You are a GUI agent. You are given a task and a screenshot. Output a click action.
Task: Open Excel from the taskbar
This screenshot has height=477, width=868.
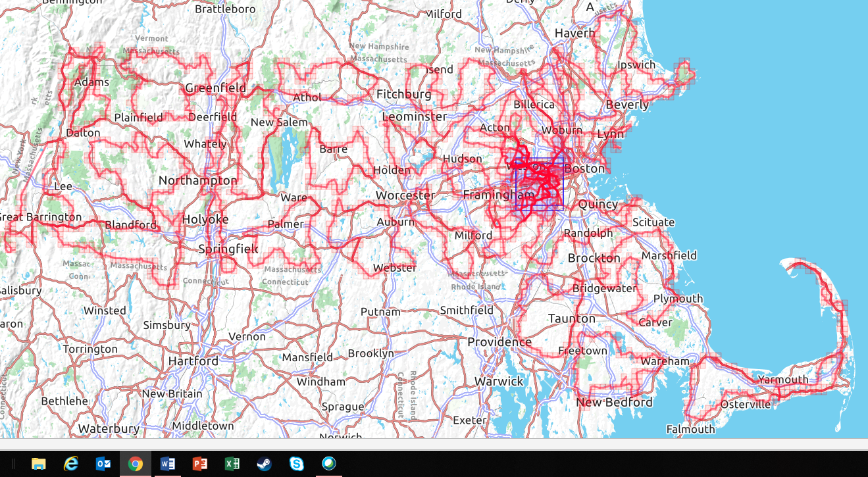tap(232, 464)
